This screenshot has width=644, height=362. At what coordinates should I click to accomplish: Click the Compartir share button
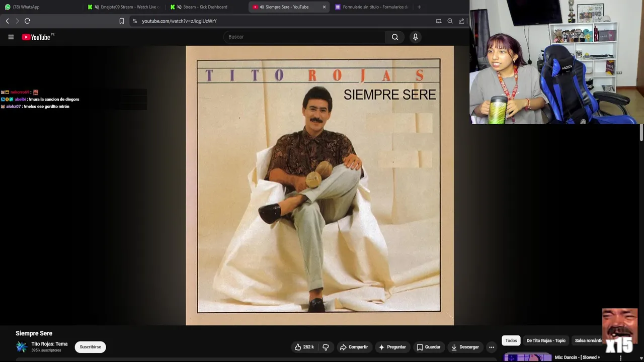coord(354,347)
